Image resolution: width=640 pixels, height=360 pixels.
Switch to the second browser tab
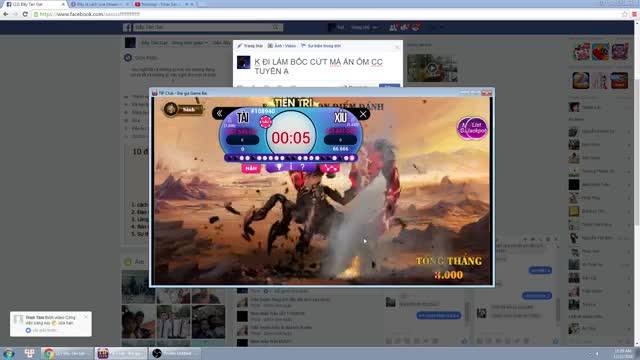(x=99, y=4)
